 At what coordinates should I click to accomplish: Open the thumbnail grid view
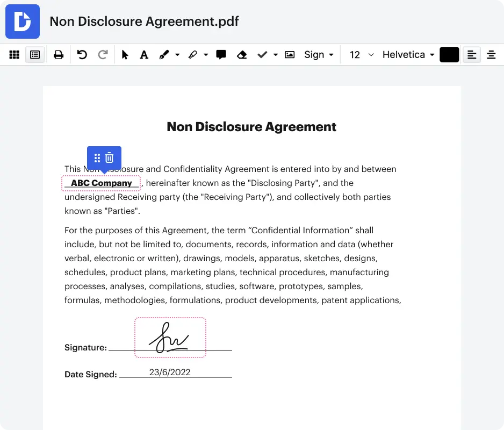15,55
